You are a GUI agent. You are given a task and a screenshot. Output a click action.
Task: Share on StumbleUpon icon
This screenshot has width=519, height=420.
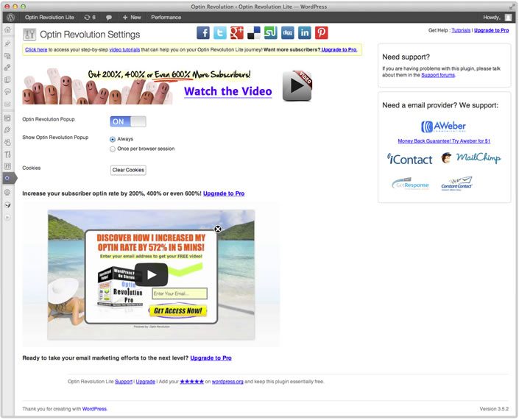point(271,33)
